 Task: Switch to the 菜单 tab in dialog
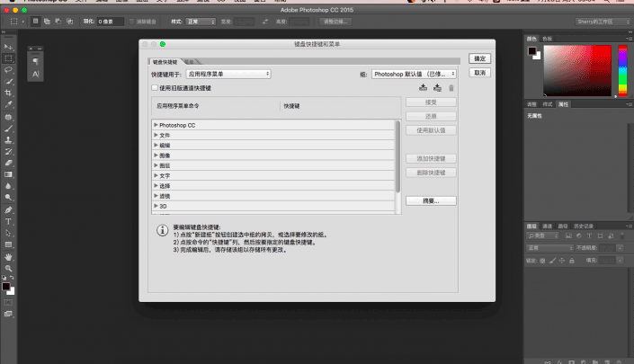190,62
